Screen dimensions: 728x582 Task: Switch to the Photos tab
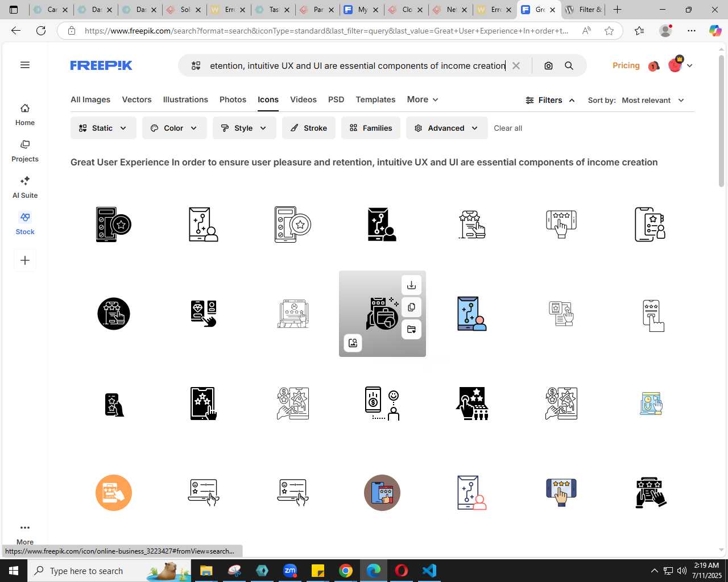233,99
